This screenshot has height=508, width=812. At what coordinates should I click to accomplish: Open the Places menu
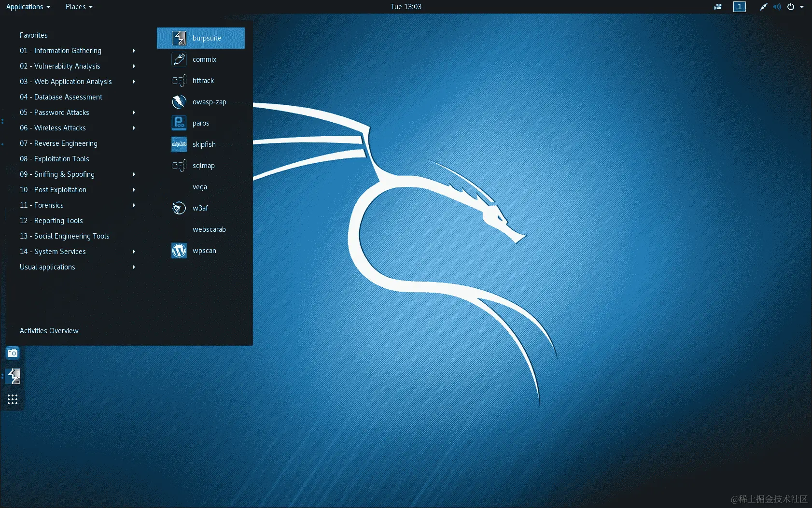[79, 7]
